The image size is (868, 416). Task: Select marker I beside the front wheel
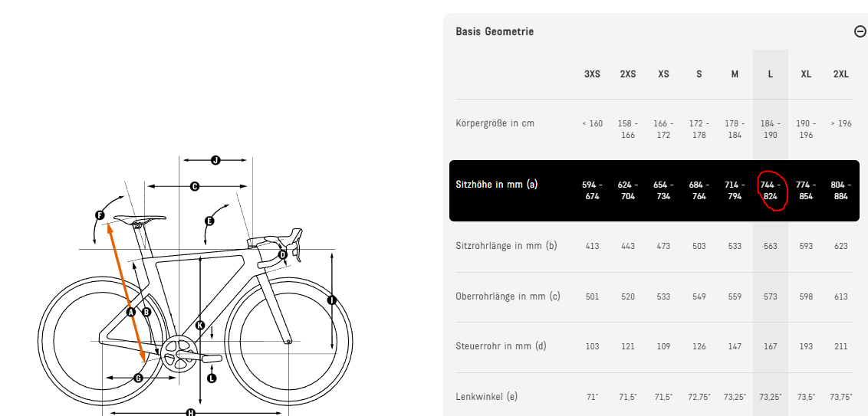pyautogui.click(x=332, y=300)
